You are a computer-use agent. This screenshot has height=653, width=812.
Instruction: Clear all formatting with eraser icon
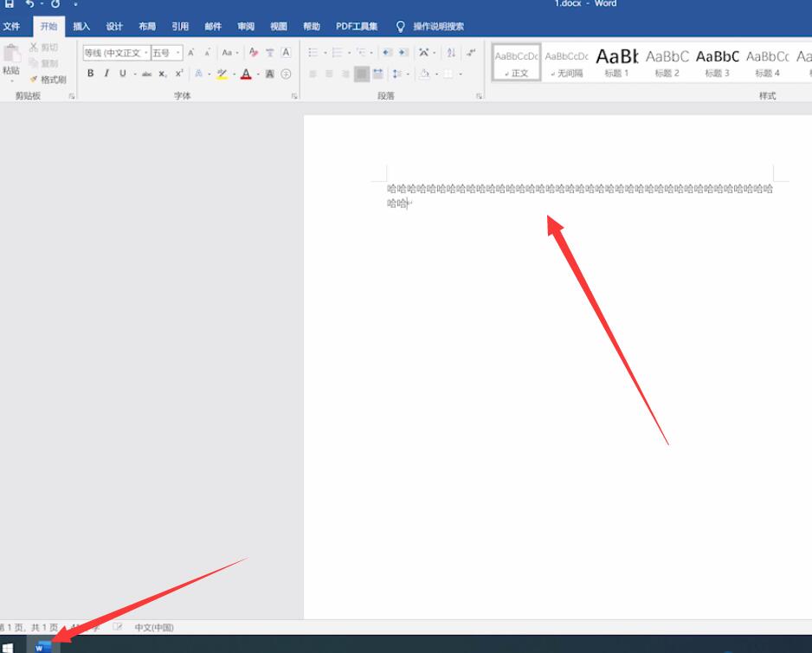(254, 52)
